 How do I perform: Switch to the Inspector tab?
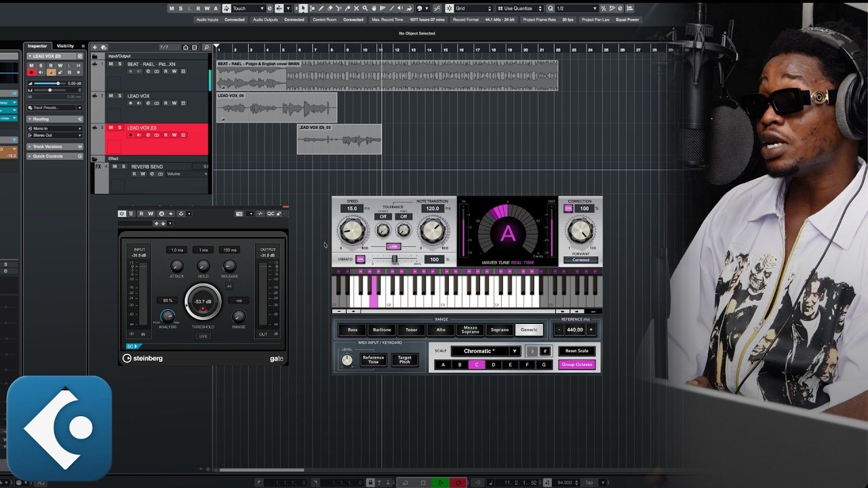pyautogui.click(x=37, y=46)
